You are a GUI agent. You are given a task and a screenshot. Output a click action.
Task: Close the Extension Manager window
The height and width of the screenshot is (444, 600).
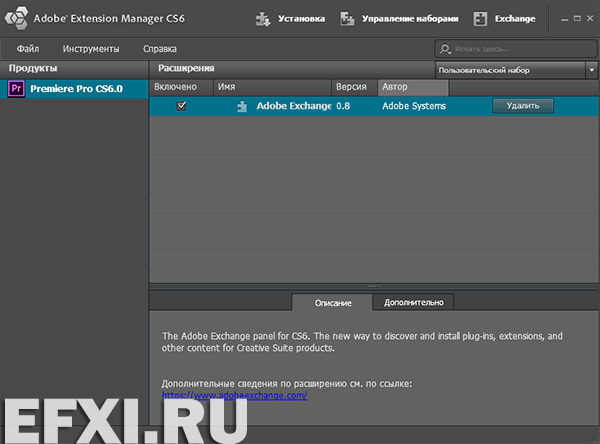(x=590, y=18)
